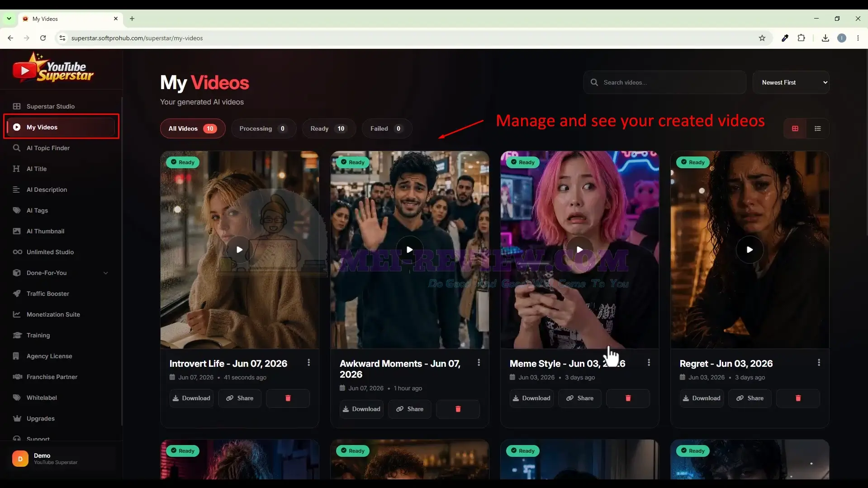This screenshot has height=488, width=868.
Task: Open options menu for Introvert Life video
Action: pos(309,363)
